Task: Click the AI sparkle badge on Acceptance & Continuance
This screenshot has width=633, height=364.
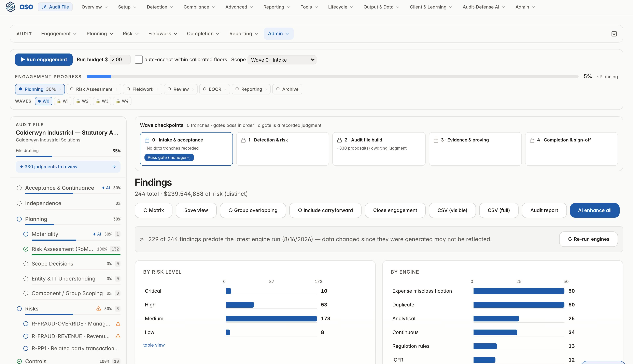Action: point(105,188)
